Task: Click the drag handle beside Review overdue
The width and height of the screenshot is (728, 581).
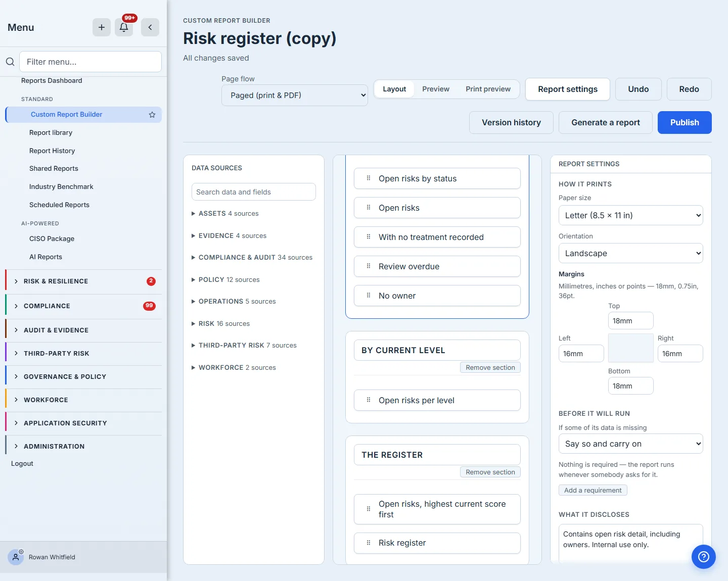Action: point(369,266)
